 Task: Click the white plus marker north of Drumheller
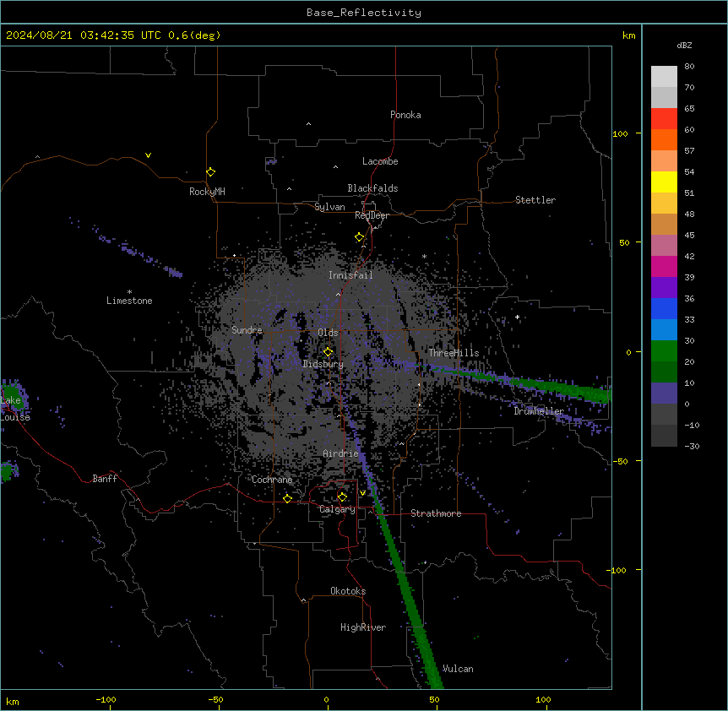point(517,317)
